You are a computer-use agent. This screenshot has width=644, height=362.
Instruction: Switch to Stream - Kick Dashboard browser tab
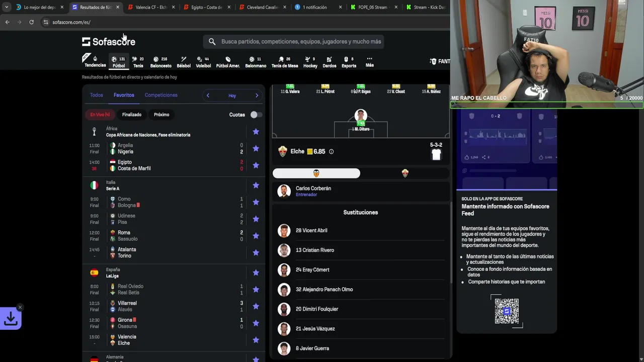click(x=425, y=7)
